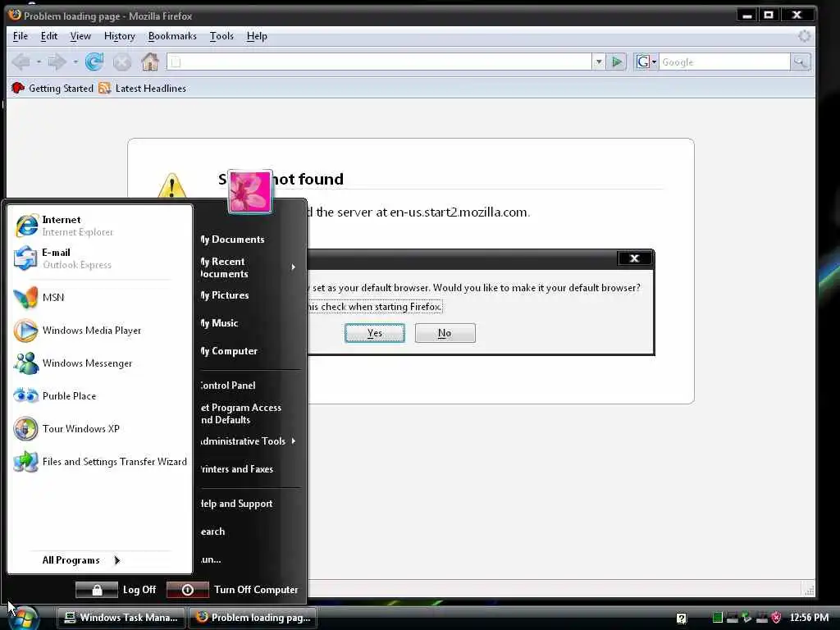The width and height of the screenshot is (840, 630).
Task: Launch Internet Explorer from Start menu
Action: click(99, 226)
